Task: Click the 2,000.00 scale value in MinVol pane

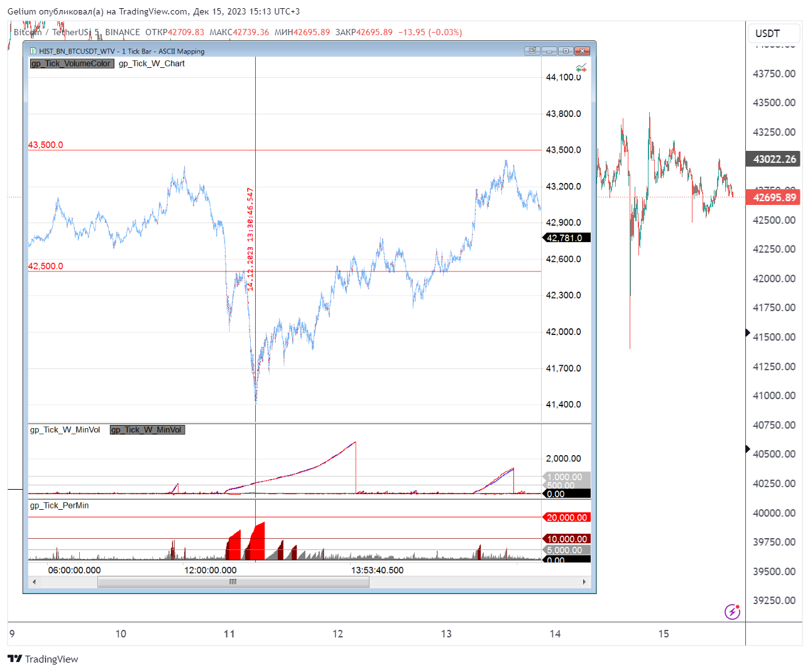Action: tap(563, 458)
